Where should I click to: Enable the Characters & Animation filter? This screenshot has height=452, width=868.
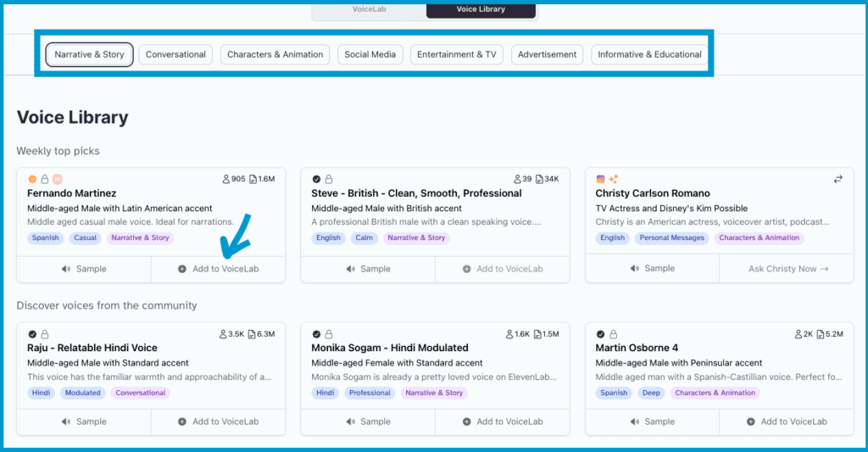[x=275, y=54]
